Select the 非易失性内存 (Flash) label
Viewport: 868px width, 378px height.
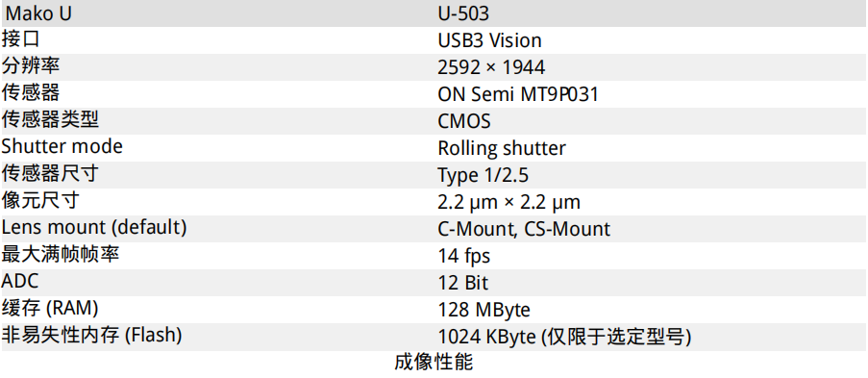(x=92, y=336)
